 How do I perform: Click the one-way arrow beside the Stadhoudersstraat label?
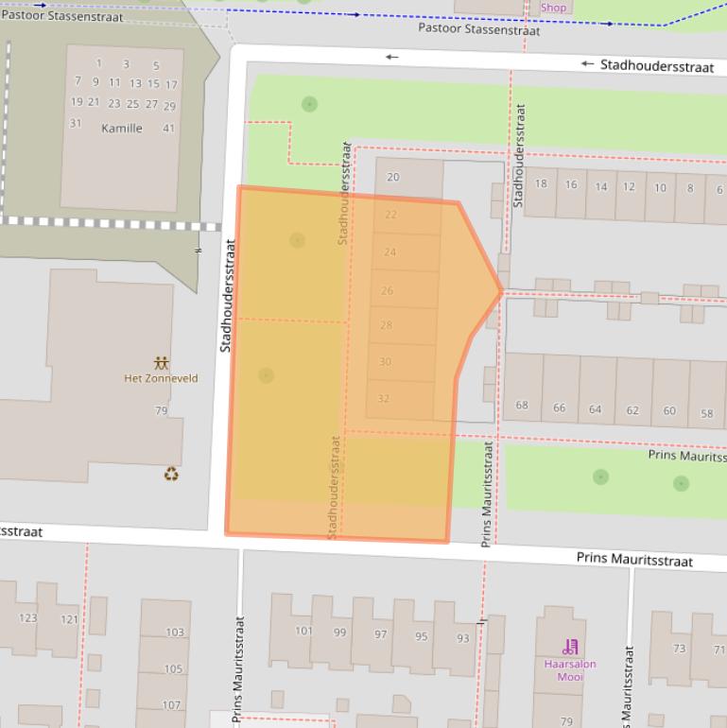click(x=587, y=64)
